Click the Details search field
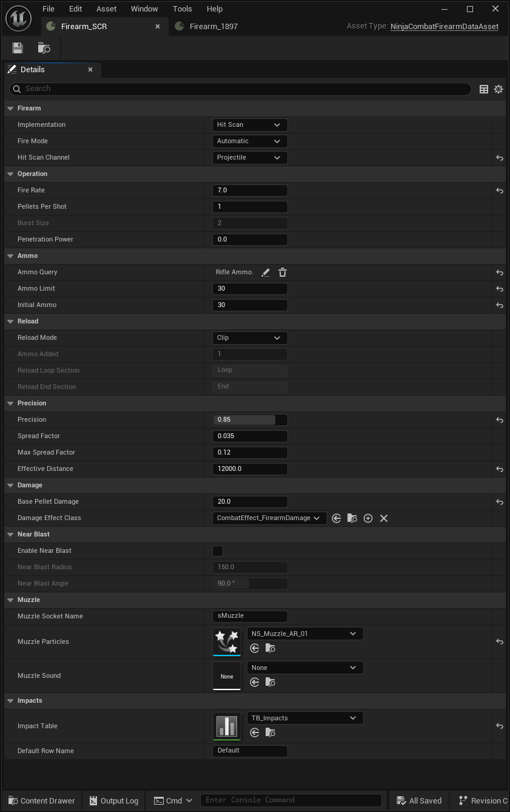This screenshot has height=812, width=510. click(x=240, y=89)
